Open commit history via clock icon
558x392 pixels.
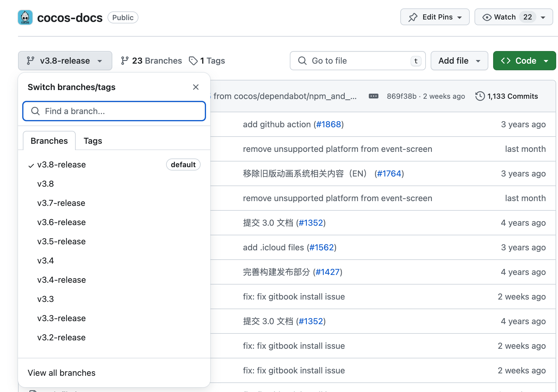click(x=480, y=96)
